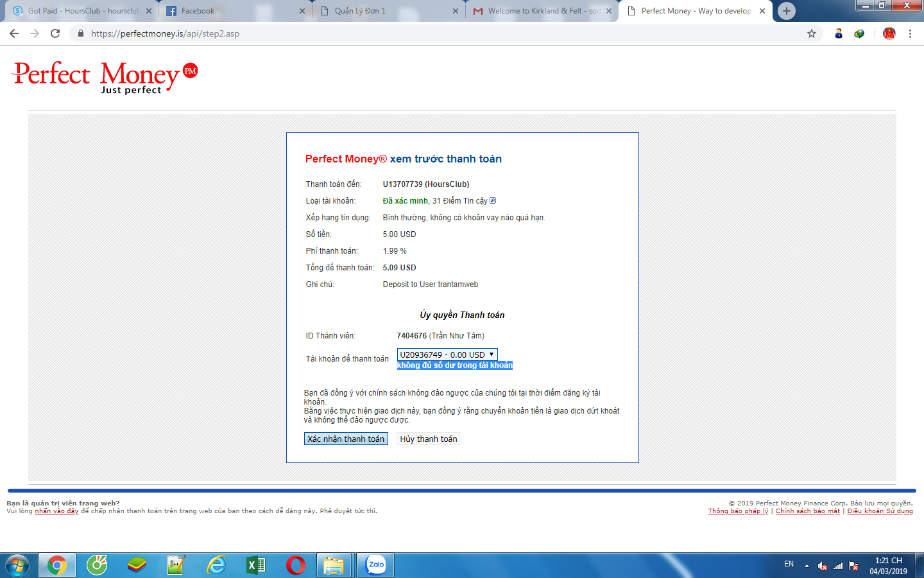
Task: Open the Chrome three-dot menu
Action: point(910,33)
